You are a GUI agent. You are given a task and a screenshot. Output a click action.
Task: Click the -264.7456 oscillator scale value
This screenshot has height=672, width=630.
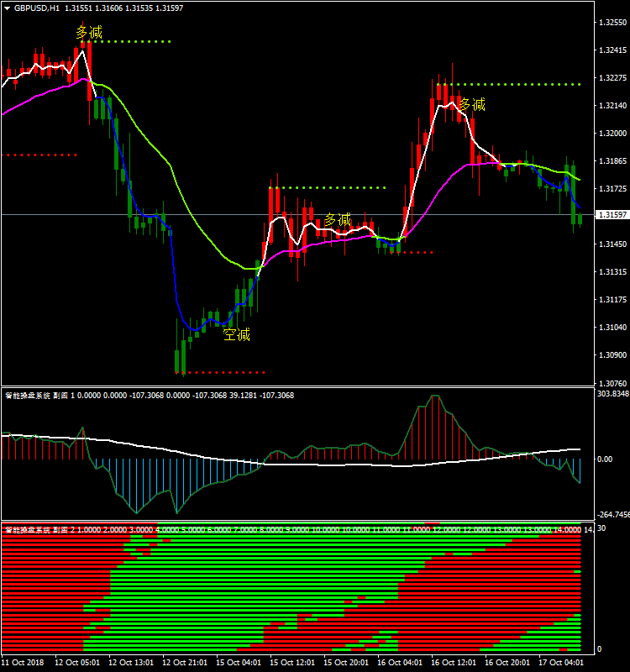click(612, 515)
